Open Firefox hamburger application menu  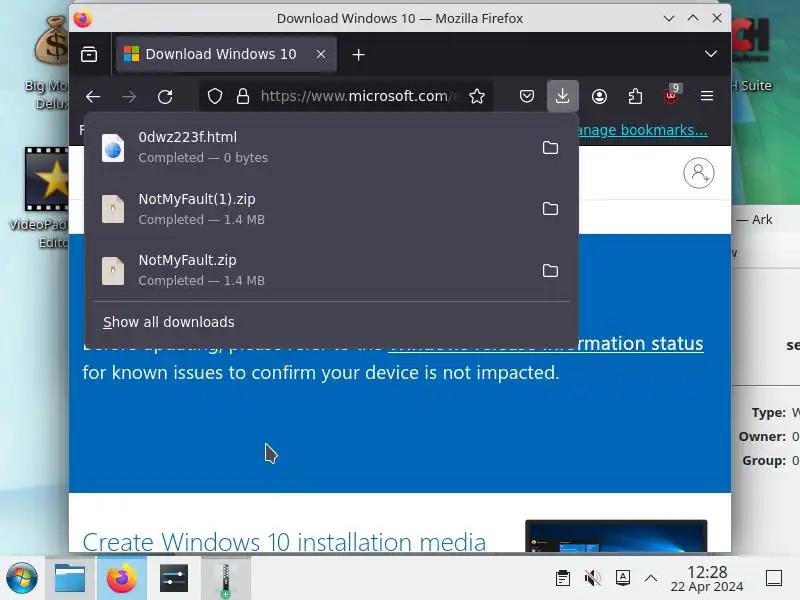[x=707, y=96]
